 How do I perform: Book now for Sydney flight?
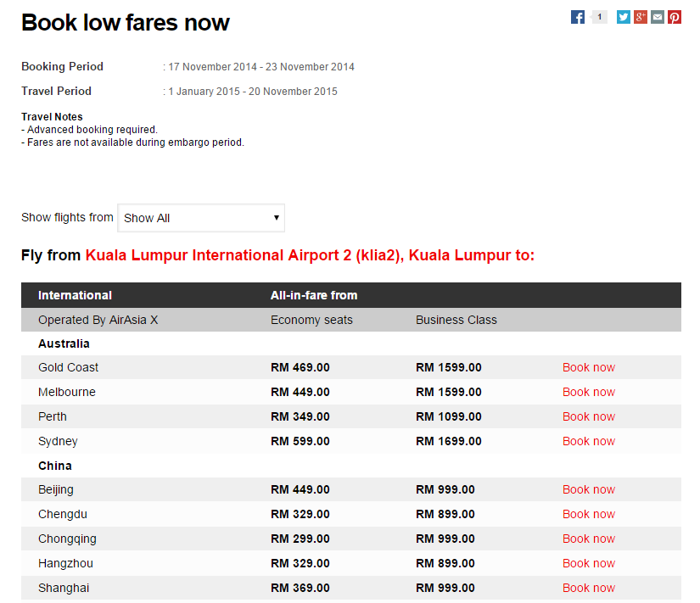pyautogui.click(x=588, y=441)
